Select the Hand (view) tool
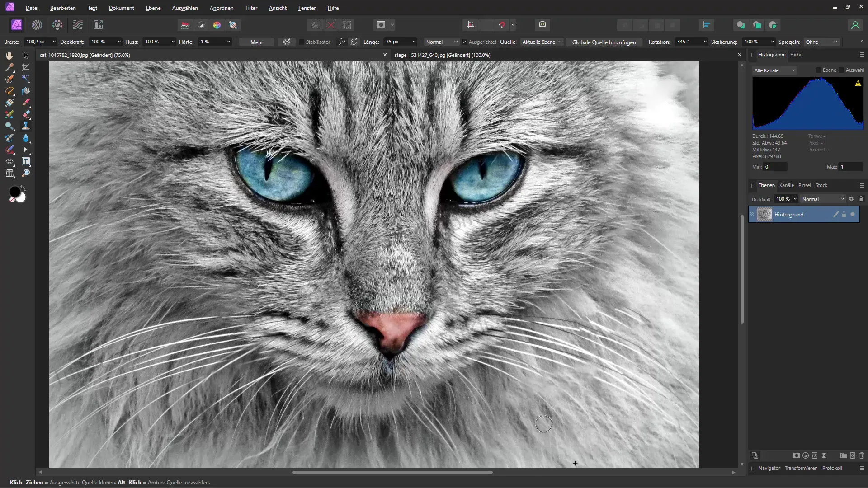 [9, 56]
